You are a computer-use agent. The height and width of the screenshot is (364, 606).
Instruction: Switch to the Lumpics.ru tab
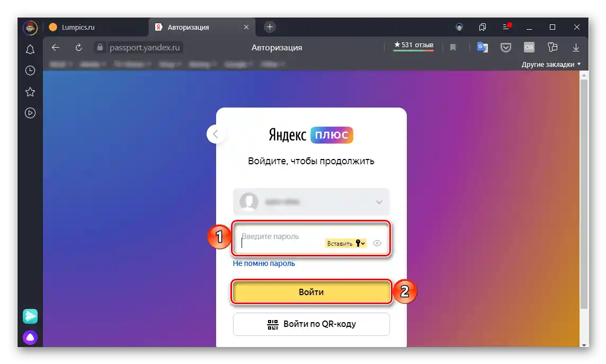pyautogui.click(x=95, y=27)
